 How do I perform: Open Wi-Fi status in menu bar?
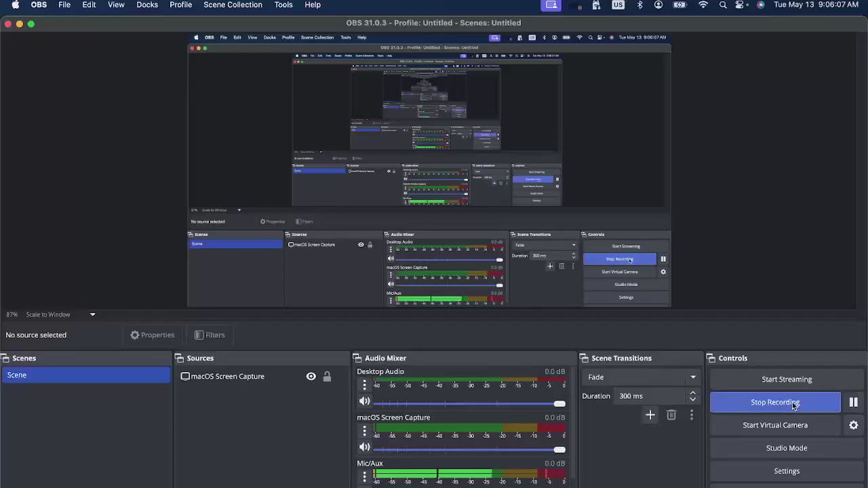point(703,5)
